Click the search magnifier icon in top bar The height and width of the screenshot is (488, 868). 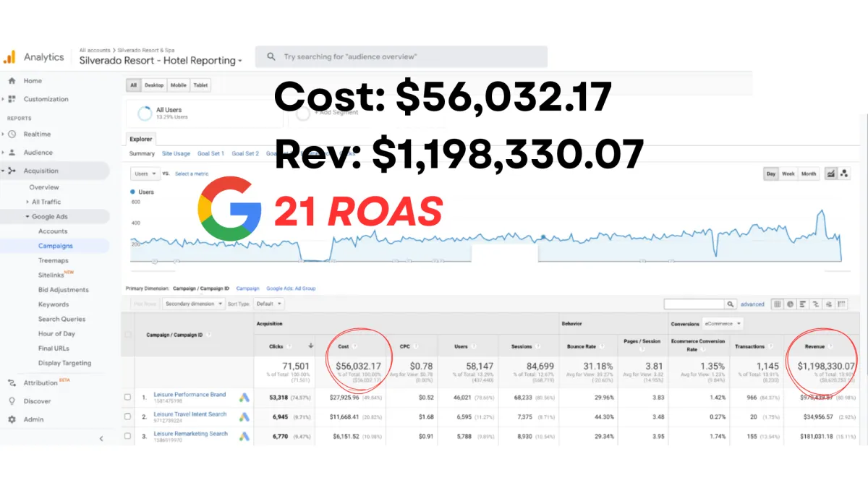(x=271, y=56)
